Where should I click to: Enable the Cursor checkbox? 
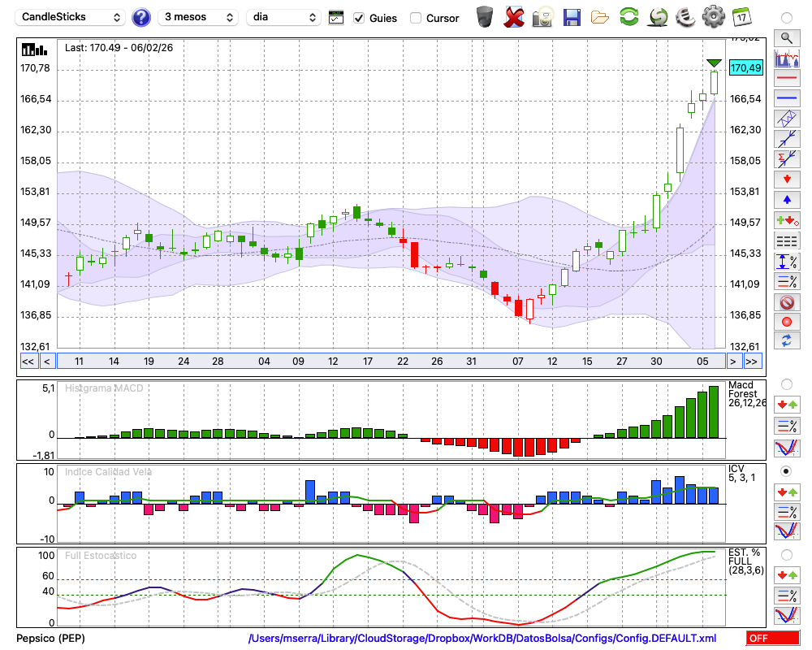[416, 18]
